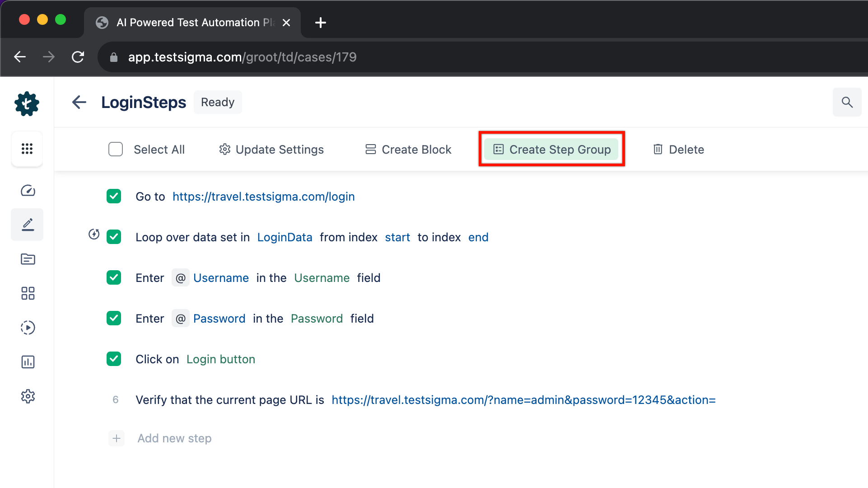868x488 pixels.
Task: Open the four-squares sidebar icon
Action: click(x=28, y=293)
